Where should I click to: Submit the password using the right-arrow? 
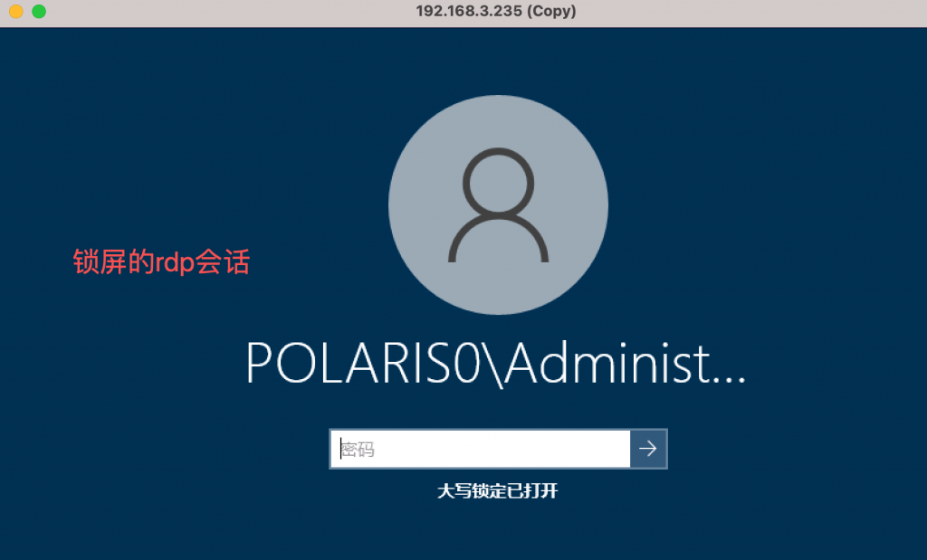point(648,449)
